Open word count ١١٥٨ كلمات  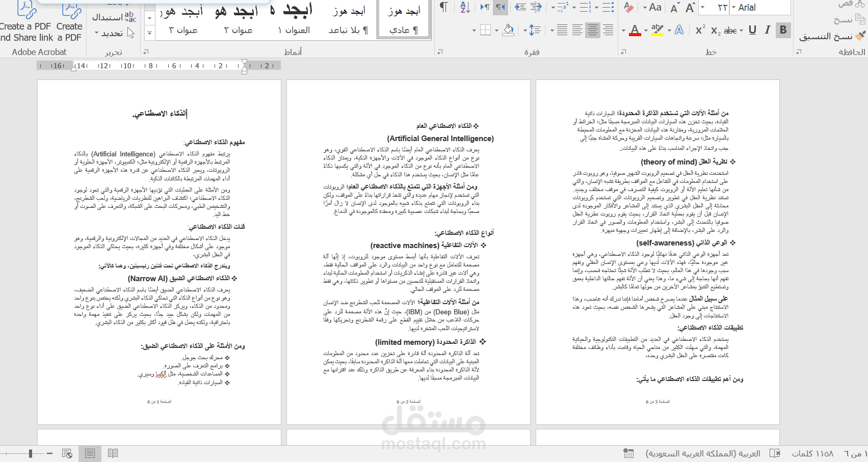812,453
